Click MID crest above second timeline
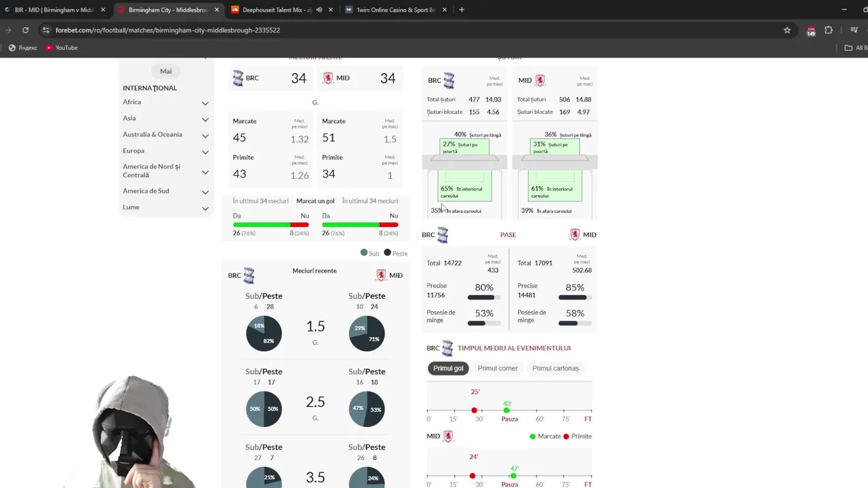The image size is (868, 488). click(448, 436)
